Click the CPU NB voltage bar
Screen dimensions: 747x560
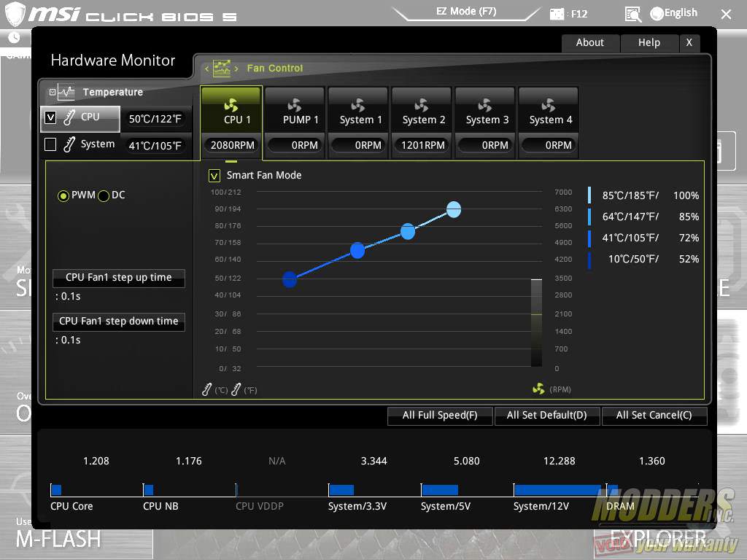(x=149, y=490)
